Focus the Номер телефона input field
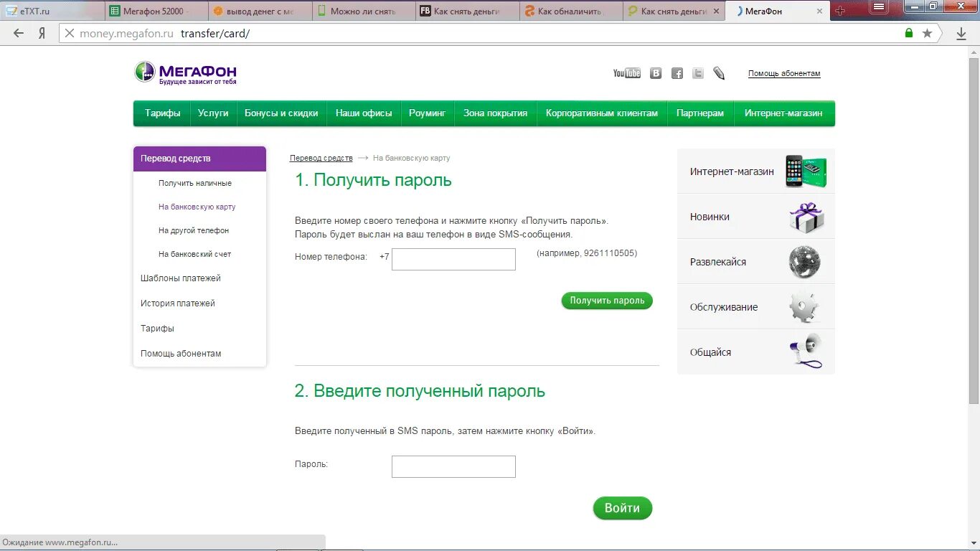This screenshot has height=551, width=980. tap(453, 260)
